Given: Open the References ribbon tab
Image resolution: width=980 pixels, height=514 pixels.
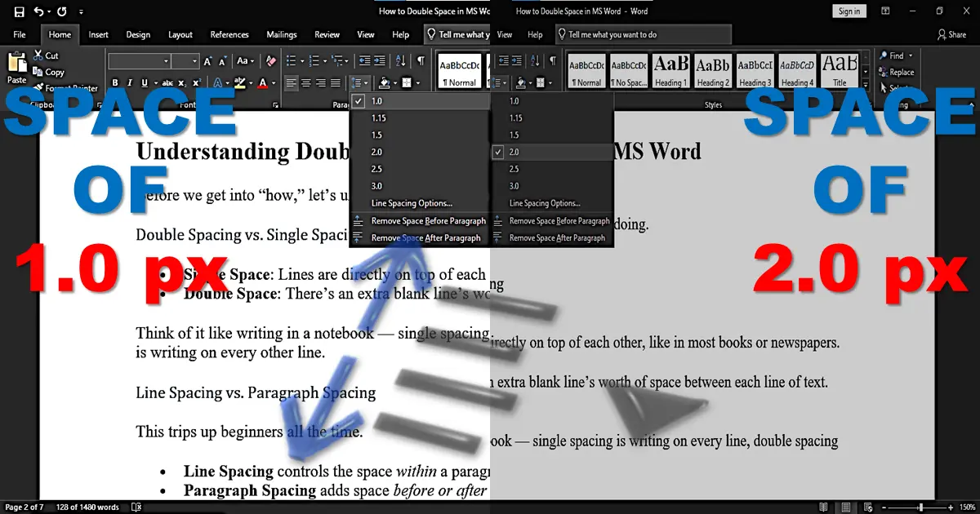Looking at the screenshot, I should 229,34.
